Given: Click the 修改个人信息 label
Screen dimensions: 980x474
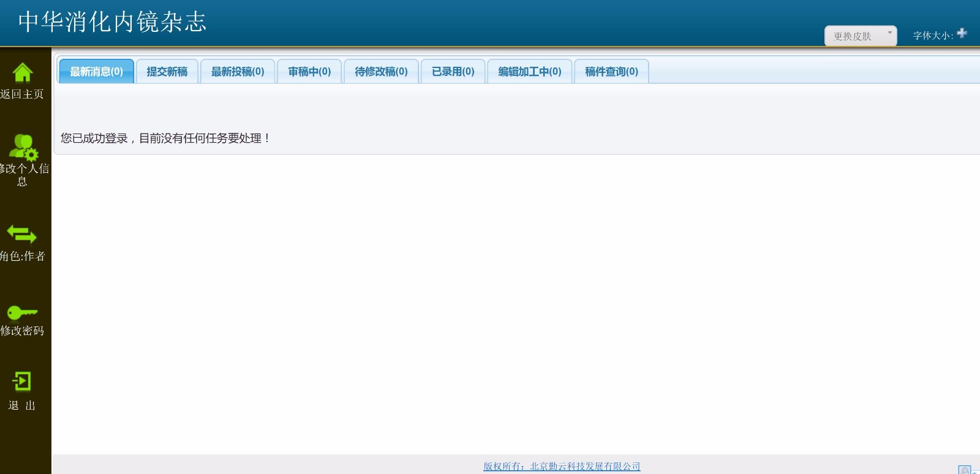Looking at the screenshot, I should pos(23,175).
